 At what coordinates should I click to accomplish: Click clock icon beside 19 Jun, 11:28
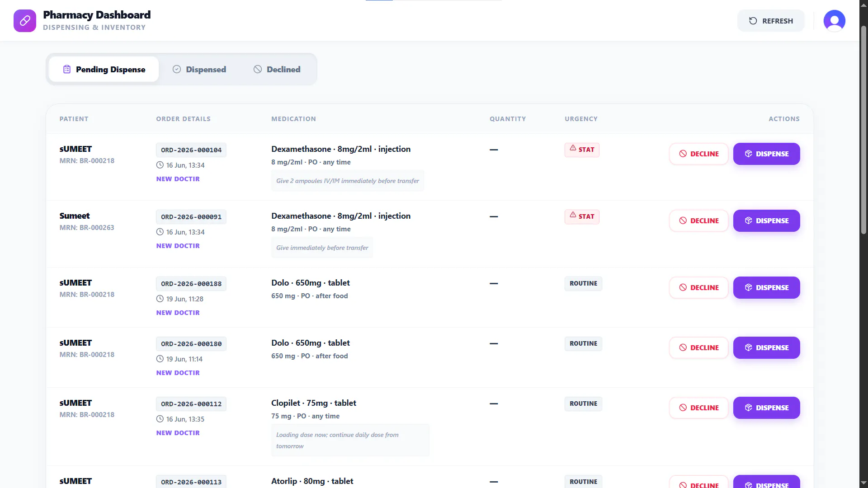coord(160,299)
